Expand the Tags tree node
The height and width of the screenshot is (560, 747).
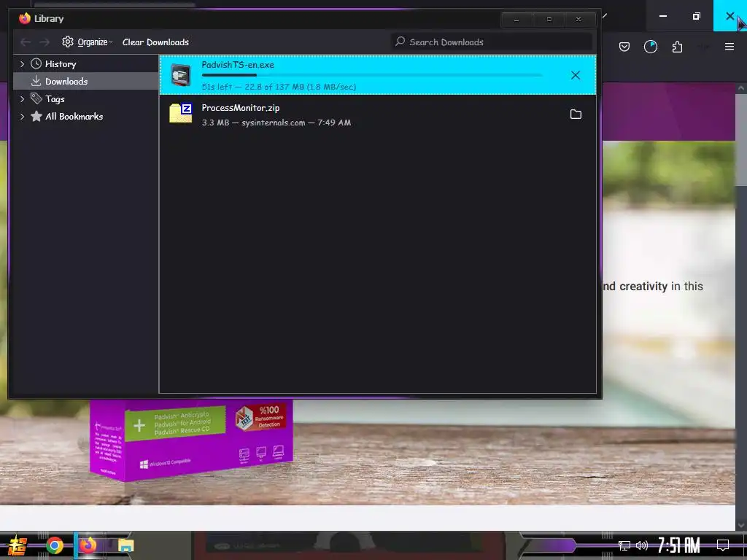[22, 99]
